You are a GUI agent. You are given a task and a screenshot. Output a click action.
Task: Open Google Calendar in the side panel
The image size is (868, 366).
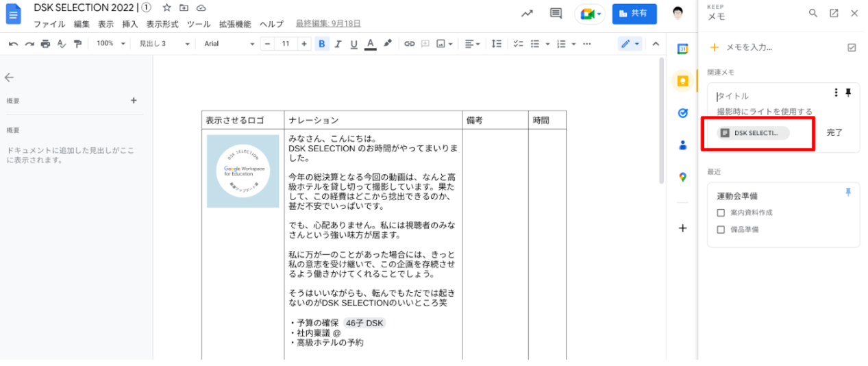(x=682, y=49)
